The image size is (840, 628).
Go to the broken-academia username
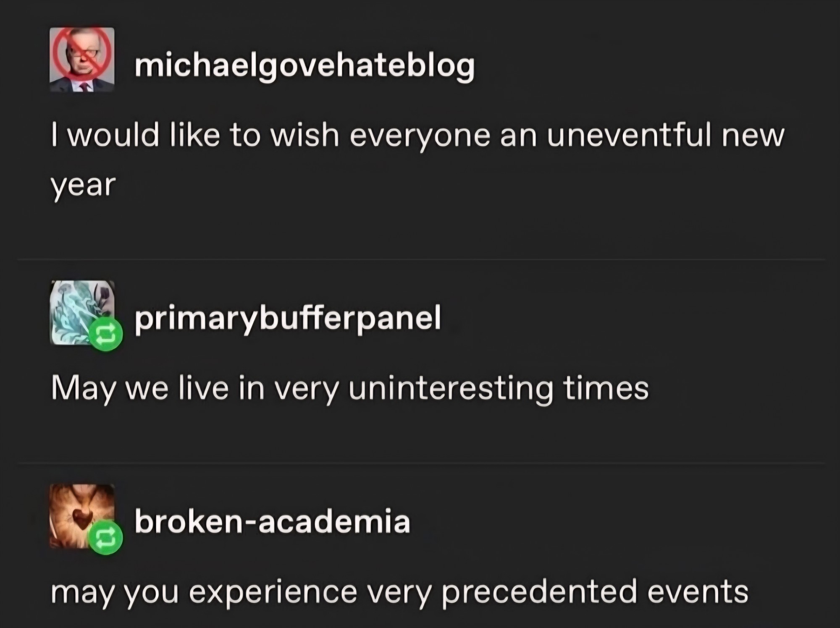pos(272,522)
